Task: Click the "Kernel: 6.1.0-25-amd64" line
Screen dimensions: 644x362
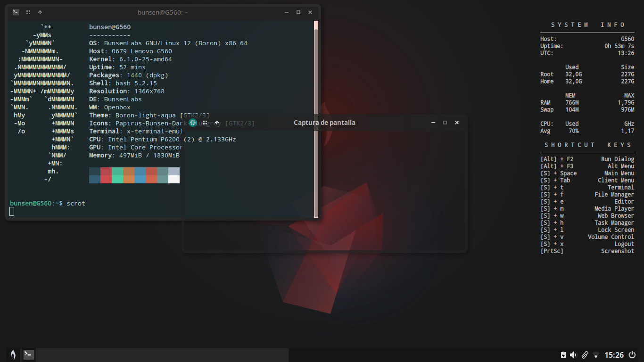Action: [131, 59]
